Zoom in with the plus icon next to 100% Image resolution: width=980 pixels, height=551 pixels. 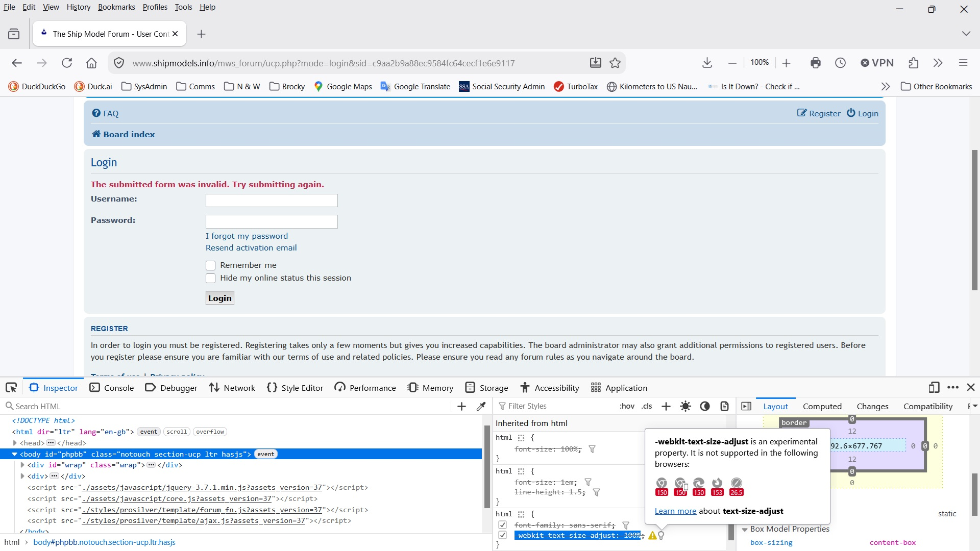coord(786,63)
